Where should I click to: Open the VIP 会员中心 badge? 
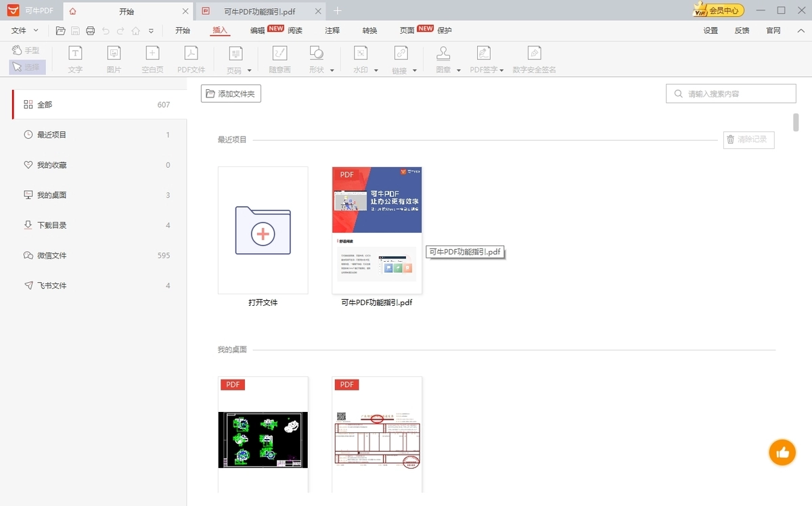tap(719, 10)
